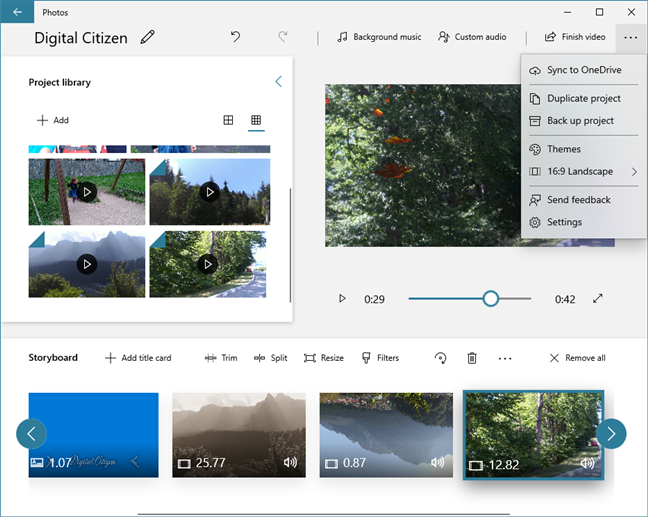Click Add title card
Screen dimensions: 648x517
(138, 358)
